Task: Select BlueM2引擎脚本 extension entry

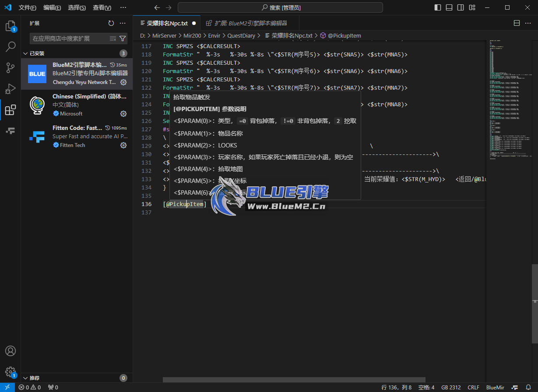Action: pyautogui.click(x=77, y=73)
